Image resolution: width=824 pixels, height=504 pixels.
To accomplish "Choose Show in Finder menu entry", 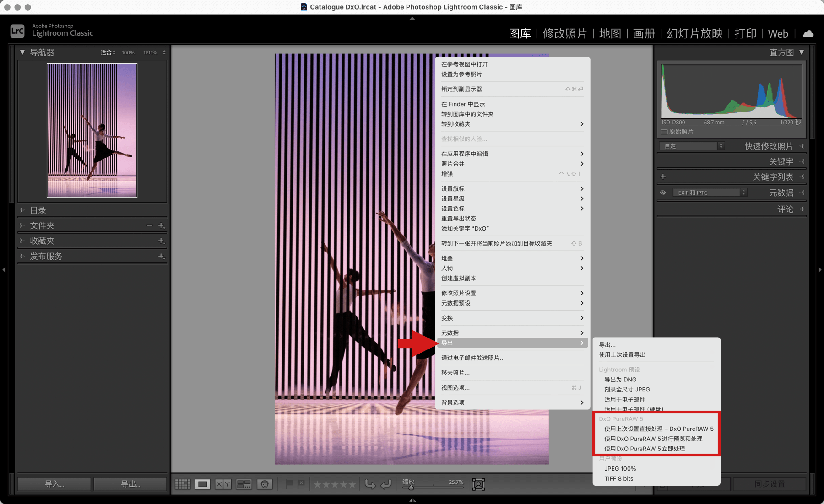I will click(x=512, y=104).
